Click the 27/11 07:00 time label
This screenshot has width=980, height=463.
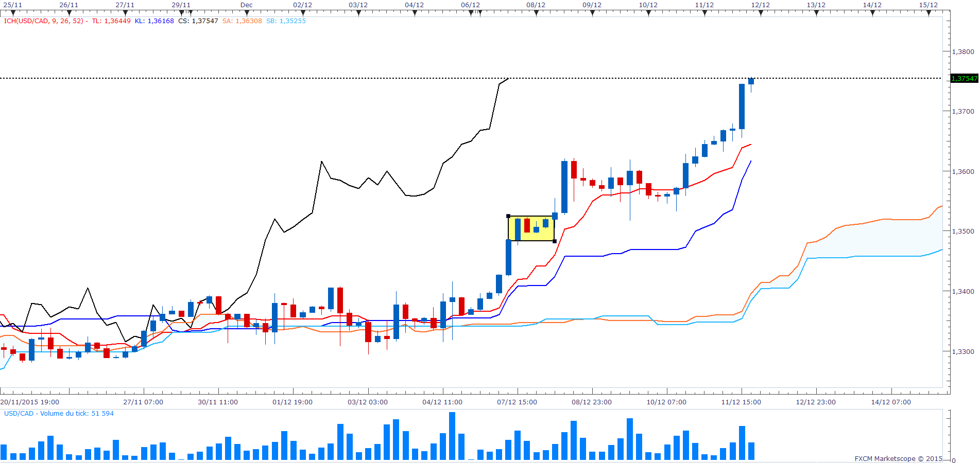(x=143, y=402)
